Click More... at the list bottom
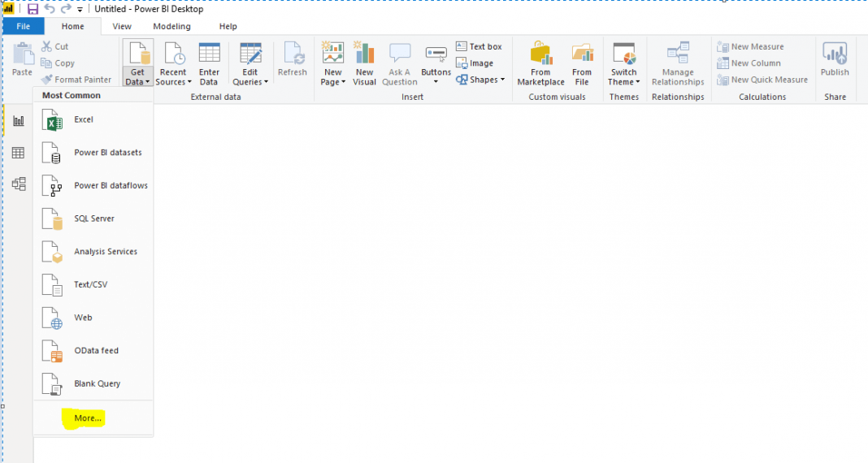The width and height of the screenshot is (868, 463). pyautogui.click(x=88, y=418)
